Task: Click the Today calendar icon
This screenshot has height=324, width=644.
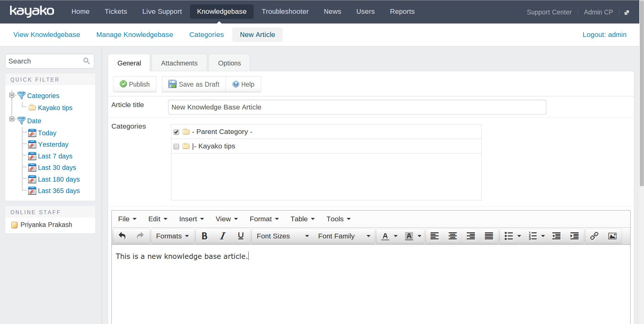Action: click(32, 133)
